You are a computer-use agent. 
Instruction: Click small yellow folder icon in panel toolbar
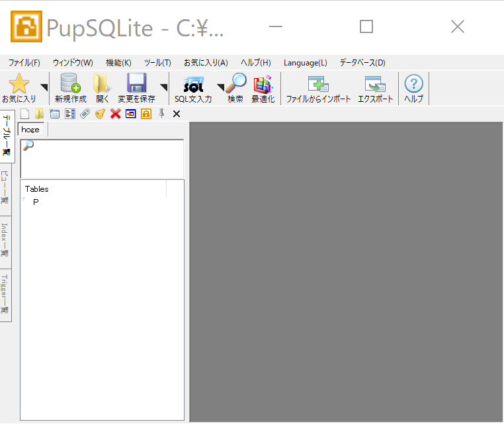pyautogui.click(x=39, y=114)
